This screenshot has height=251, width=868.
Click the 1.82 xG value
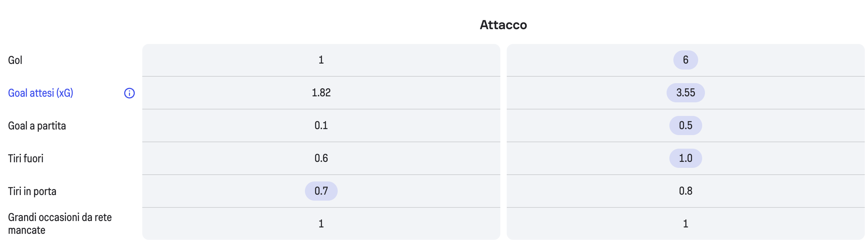(321, 93)
